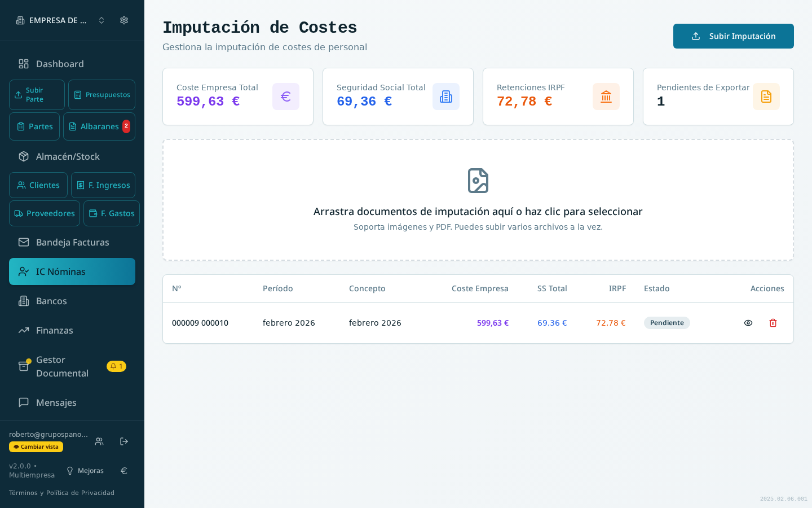Screen dimensions: 812x508
Task: Click Período column header
Action: [x=278, y=288]
